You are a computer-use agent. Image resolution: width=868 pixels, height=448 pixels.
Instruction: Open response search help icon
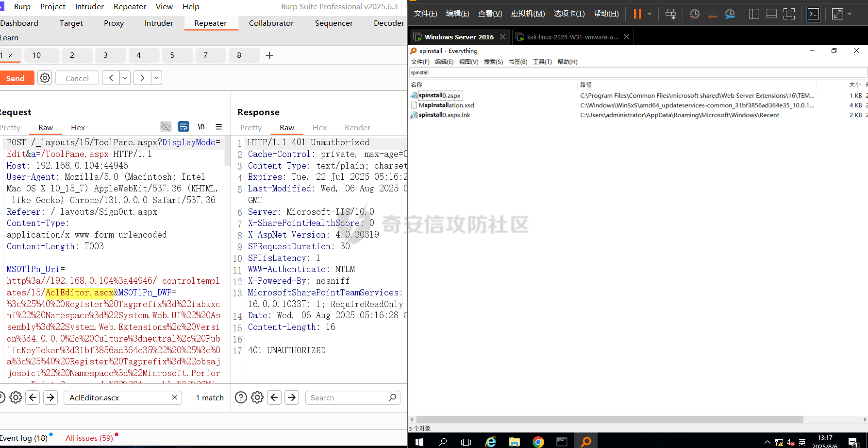(x=241, y=397)
